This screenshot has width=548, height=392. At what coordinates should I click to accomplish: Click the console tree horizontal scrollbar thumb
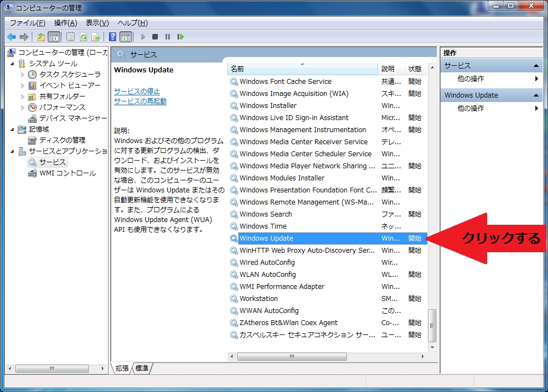coord(52,368)
